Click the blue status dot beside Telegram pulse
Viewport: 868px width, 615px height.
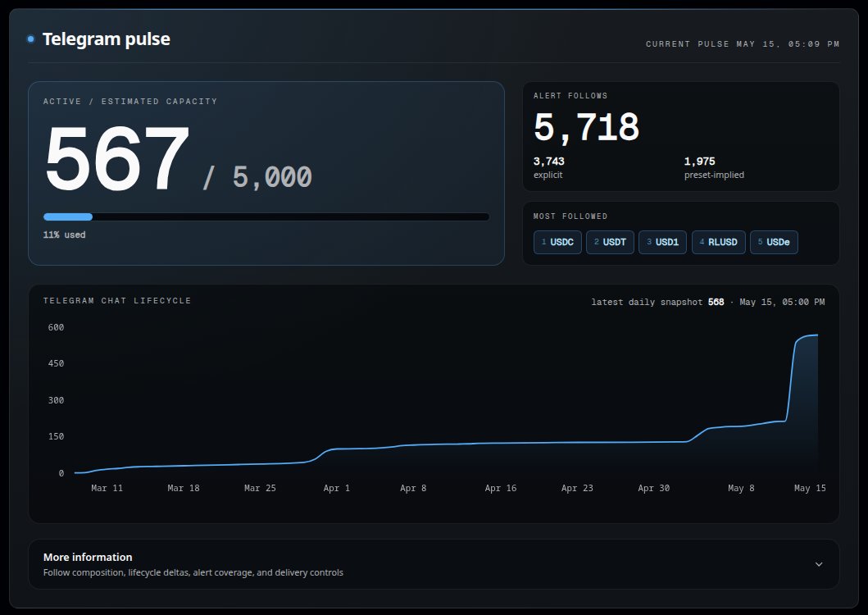[x=31, y=39]
